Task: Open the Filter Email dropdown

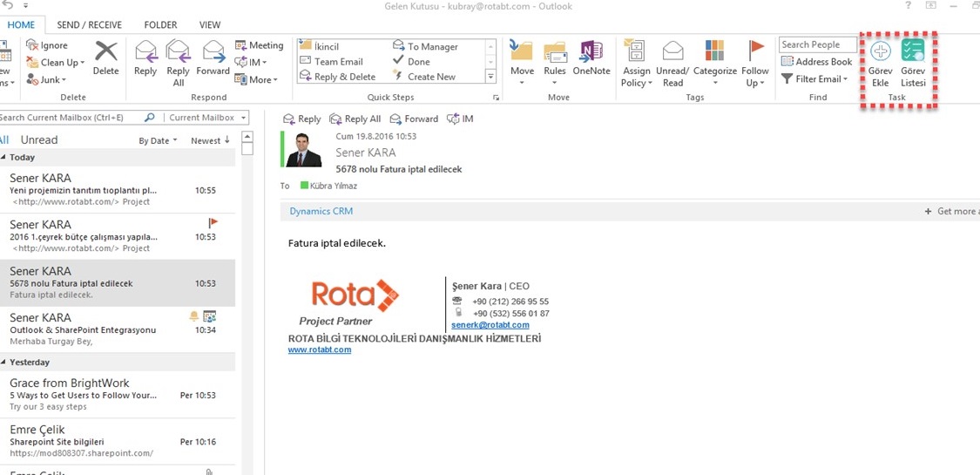Action: (815, 79)
